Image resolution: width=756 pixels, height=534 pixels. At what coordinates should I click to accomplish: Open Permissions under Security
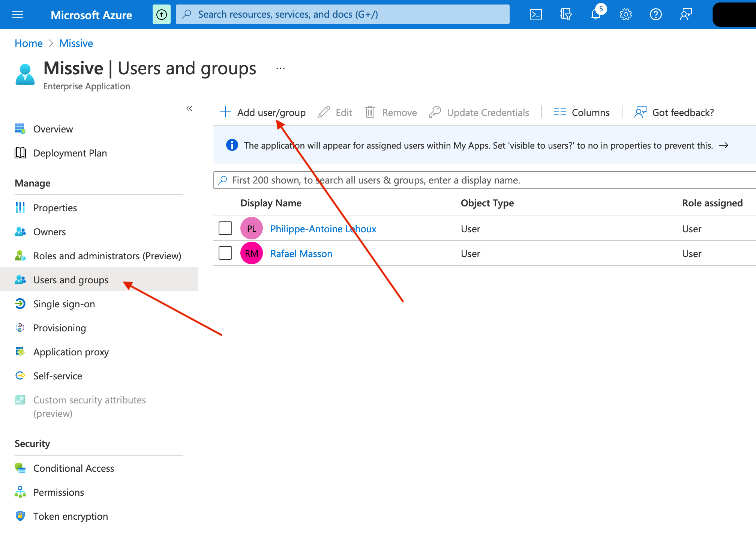[59, 492]
